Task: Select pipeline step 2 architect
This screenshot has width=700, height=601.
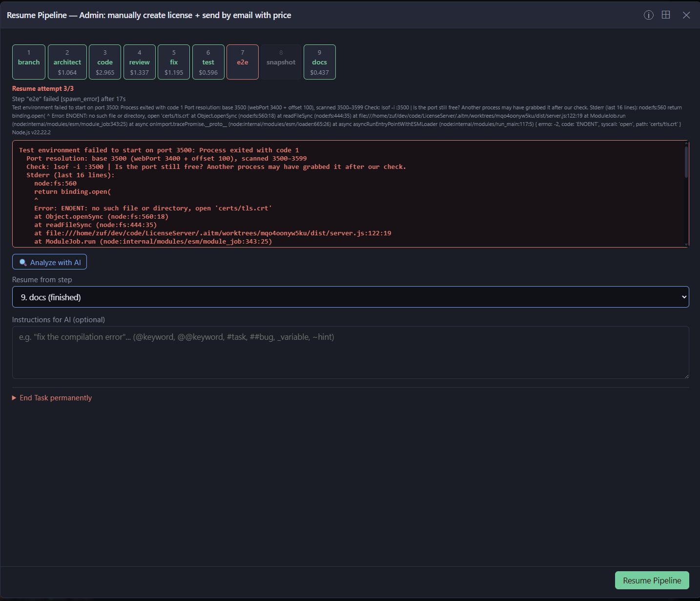Action: coord(67,62)
